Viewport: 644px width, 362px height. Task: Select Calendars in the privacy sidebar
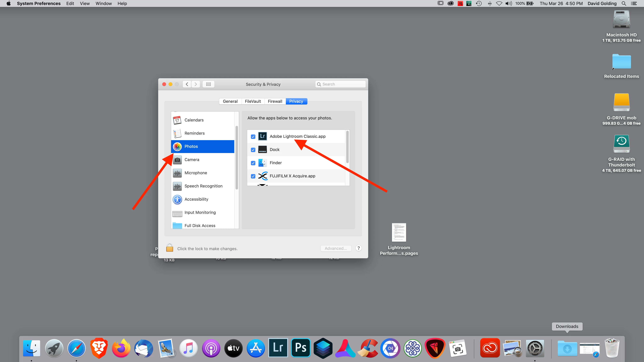tap(194, 120)
